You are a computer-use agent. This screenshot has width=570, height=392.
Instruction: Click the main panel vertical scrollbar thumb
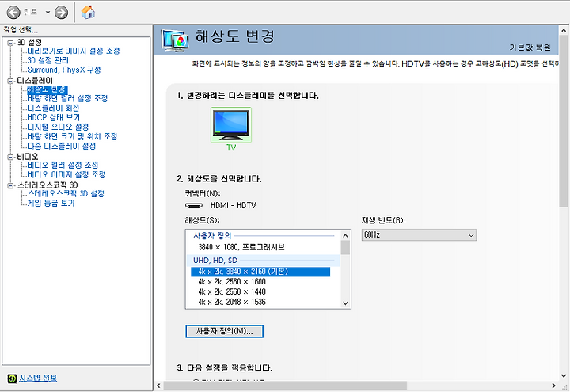tap(564, 122)
